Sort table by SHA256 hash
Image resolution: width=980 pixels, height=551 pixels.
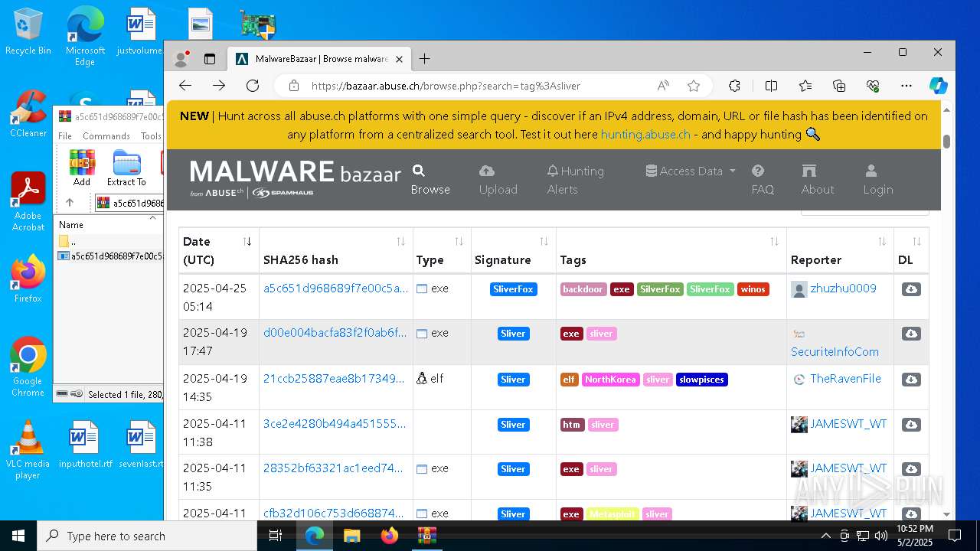(x=336, y=250)
